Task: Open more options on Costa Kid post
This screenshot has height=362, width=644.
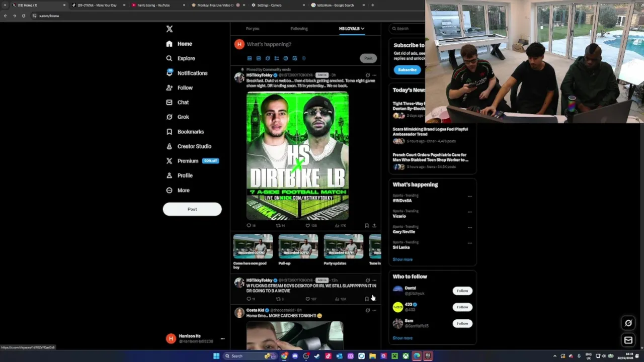Action: click(374, 310)
